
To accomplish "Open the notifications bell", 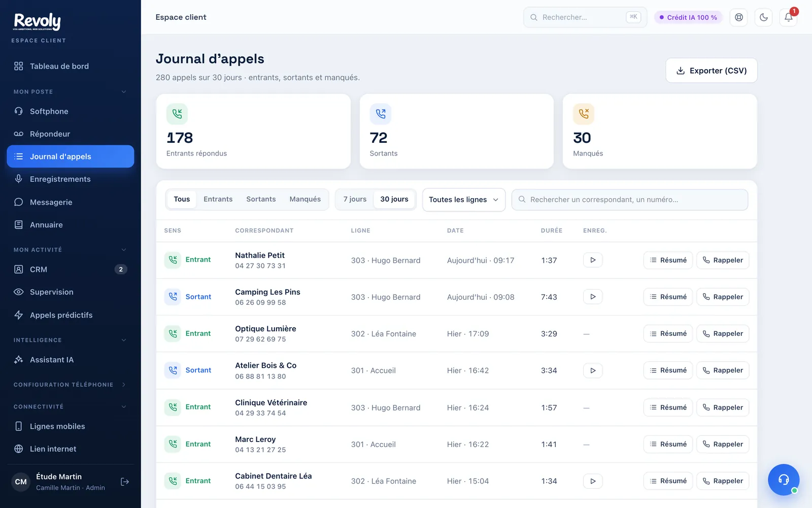I will [x=788, y=17].
